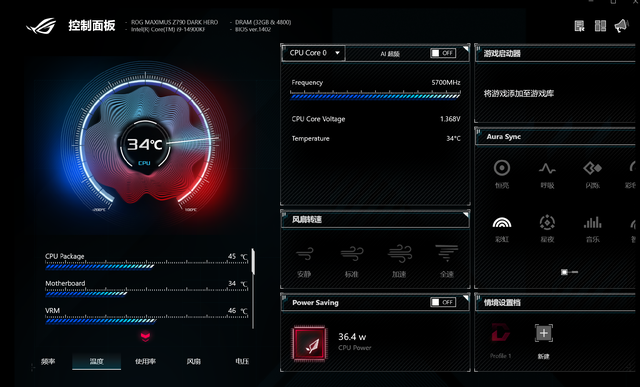Image resolution: width=640 pixels, height=387 pixels.
Task: Click the 新建 new profile plus icon
Action: 544,333
